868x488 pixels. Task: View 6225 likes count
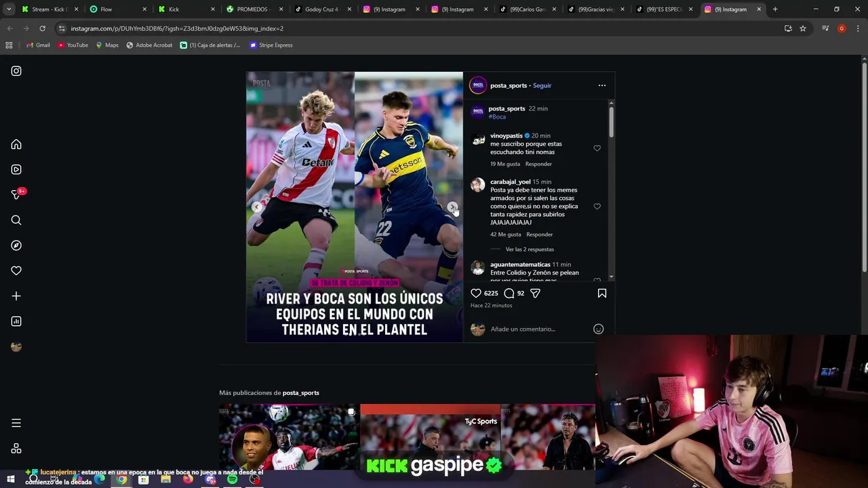point(491,293)
